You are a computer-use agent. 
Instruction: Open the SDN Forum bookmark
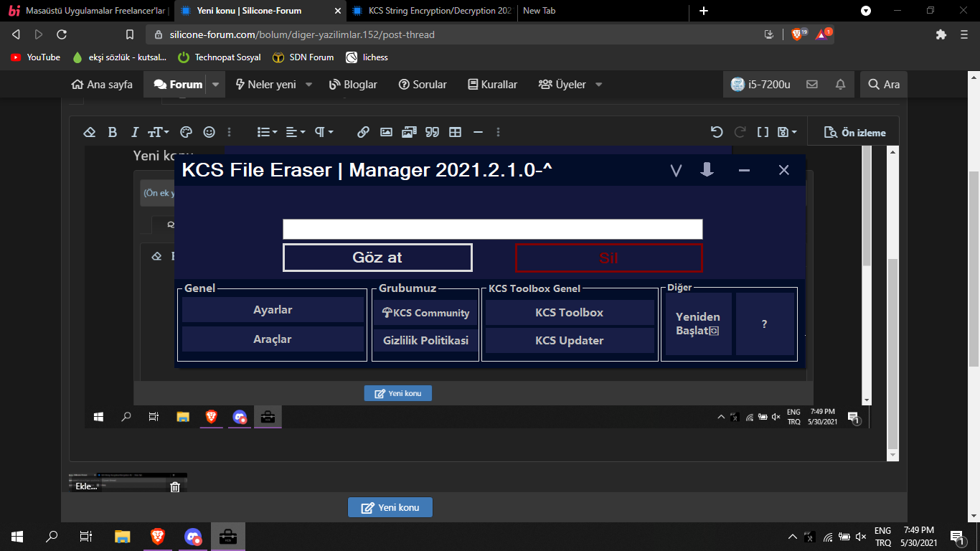[303, 57]
